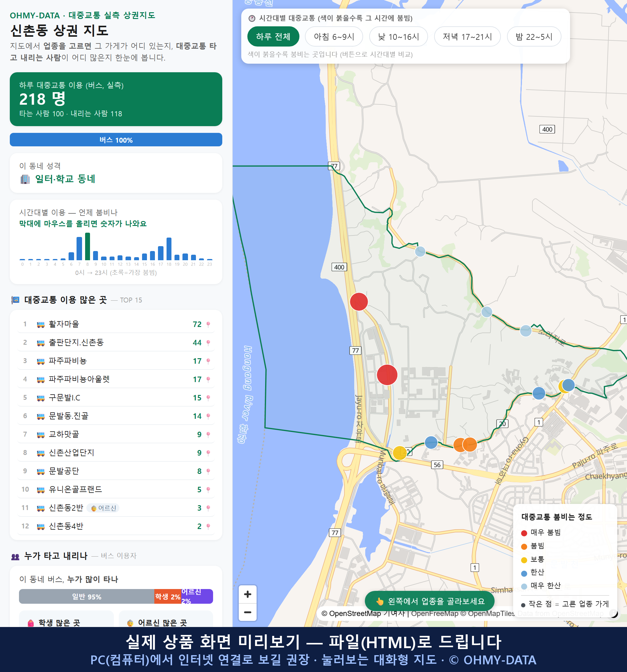Zoom out the map with minus button

[x=247, y=612]
